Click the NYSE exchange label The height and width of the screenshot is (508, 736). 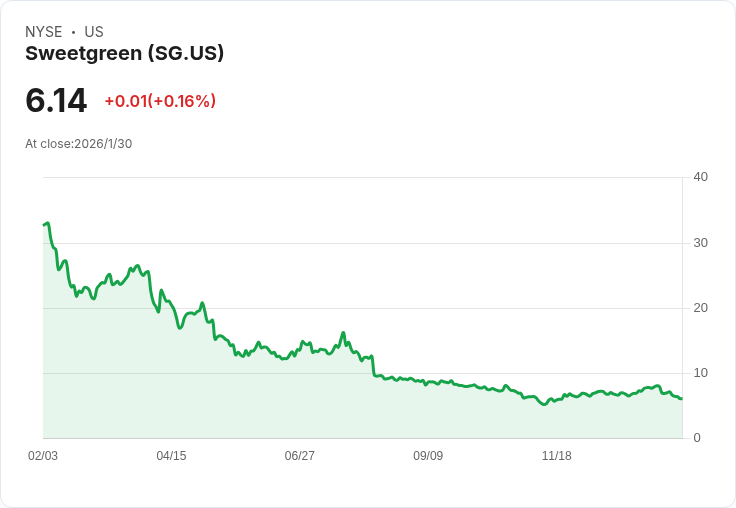pyautogui.click(x=44, y=32)
